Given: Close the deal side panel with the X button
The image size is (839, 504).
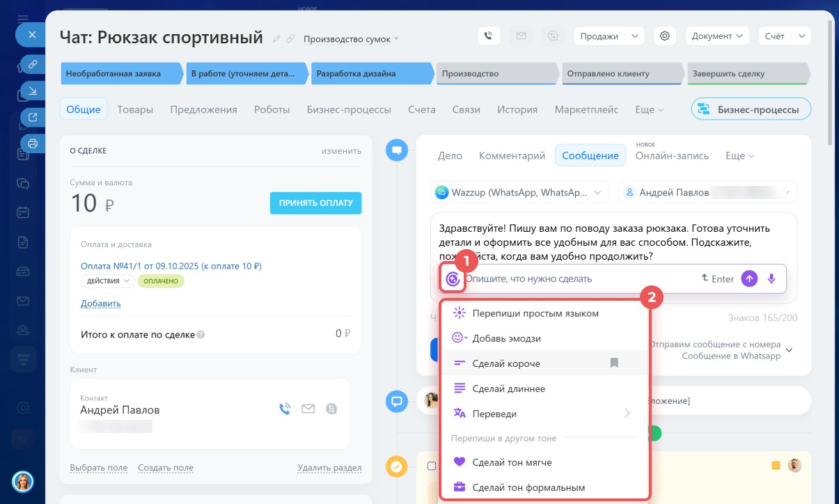Looking at the screenshot, I should pyautogui.click(x=31, y=34).
